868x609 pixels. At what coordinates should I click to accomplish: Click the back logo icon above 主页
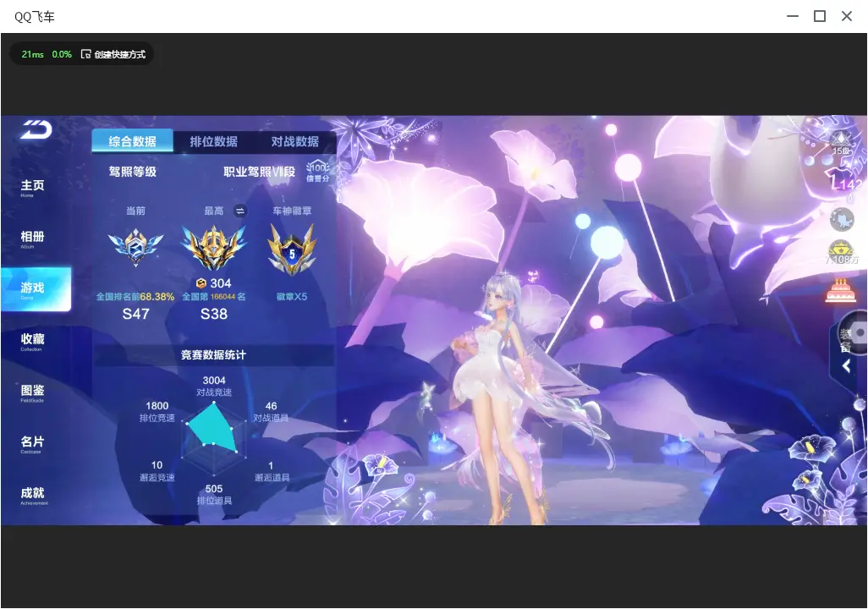pyautogui.click(x=36, y=129)
